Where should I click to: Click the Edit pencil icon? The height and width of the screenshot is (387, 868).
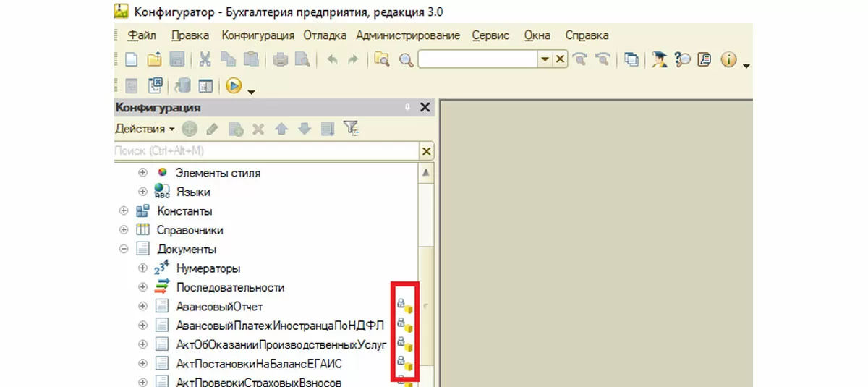pyautogui.click(x=212, y=129)
